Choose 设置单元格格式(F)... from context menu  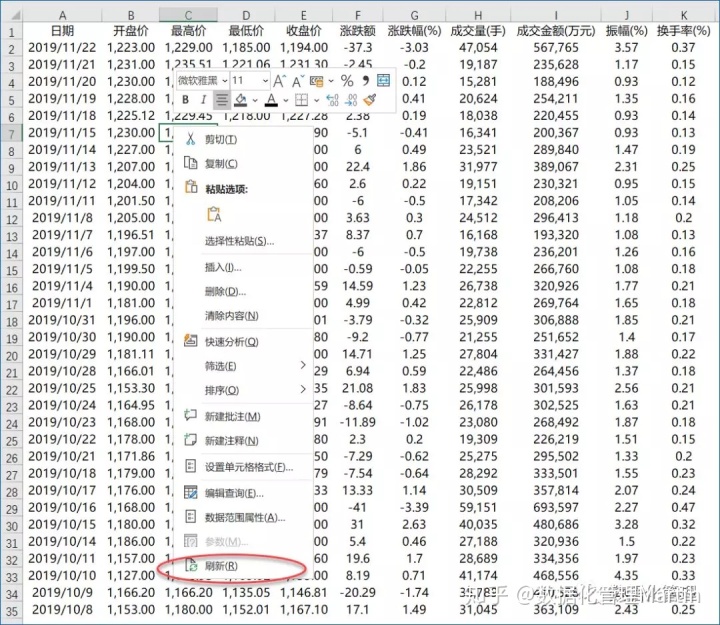coord(243,467)
